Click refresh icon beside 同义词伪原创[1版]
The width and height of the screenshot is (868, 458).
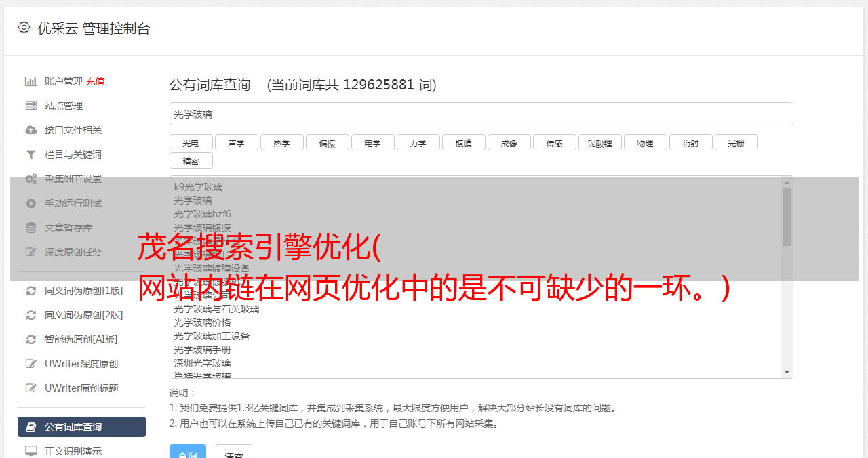coord(31,291)
